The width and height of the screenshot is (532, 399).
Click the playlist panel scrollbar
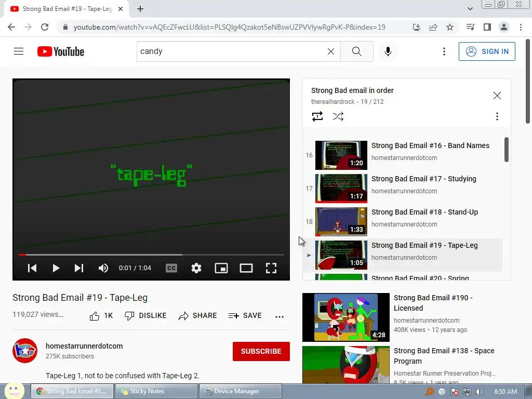coord(507,150)
